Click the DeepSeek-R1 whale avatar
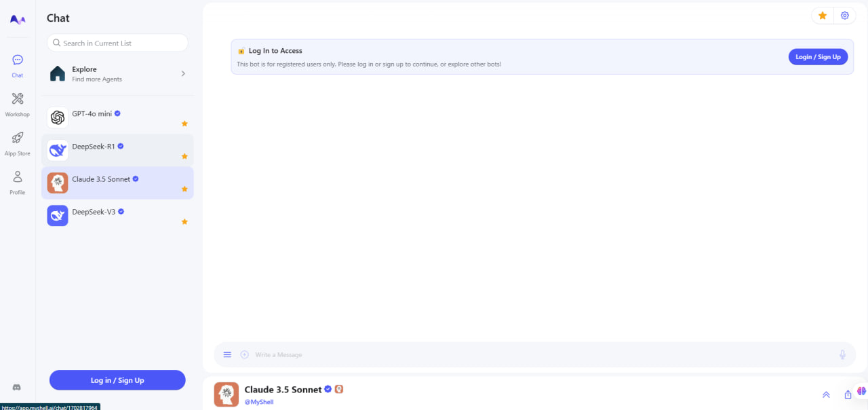Viewport: 868px width, 410px height. coord(58,150)
